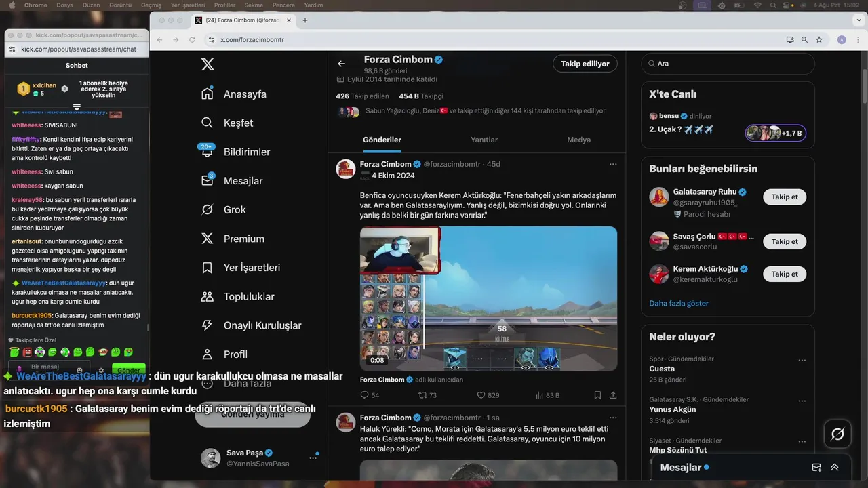
Task: Click the Ara search field
Action: [728, 64]
